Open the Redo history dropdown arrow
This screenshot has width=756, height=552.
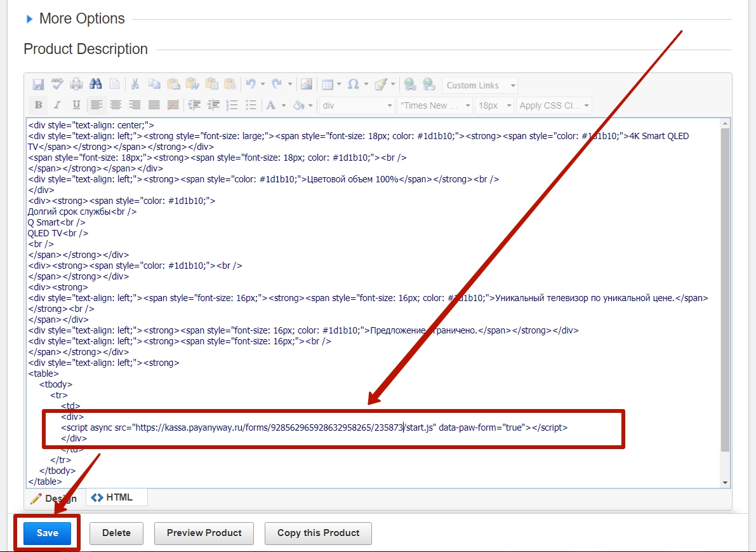(289, 84)
